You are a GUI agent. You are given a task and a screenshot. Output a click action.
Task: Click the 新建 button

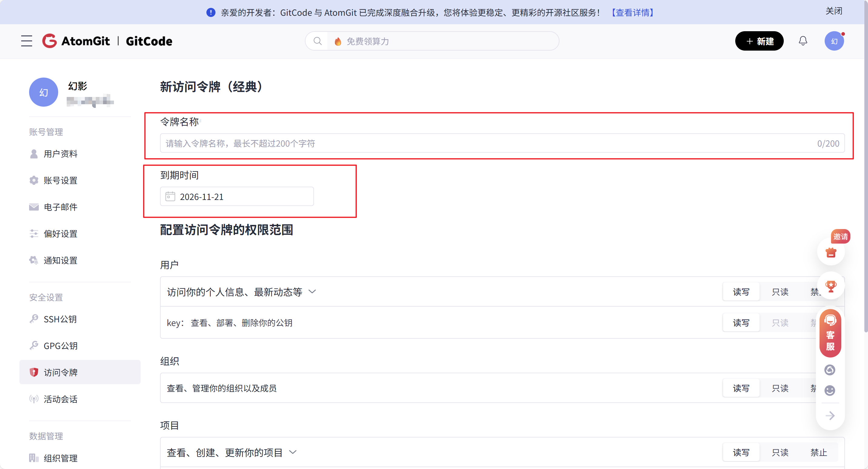[759, 41]
